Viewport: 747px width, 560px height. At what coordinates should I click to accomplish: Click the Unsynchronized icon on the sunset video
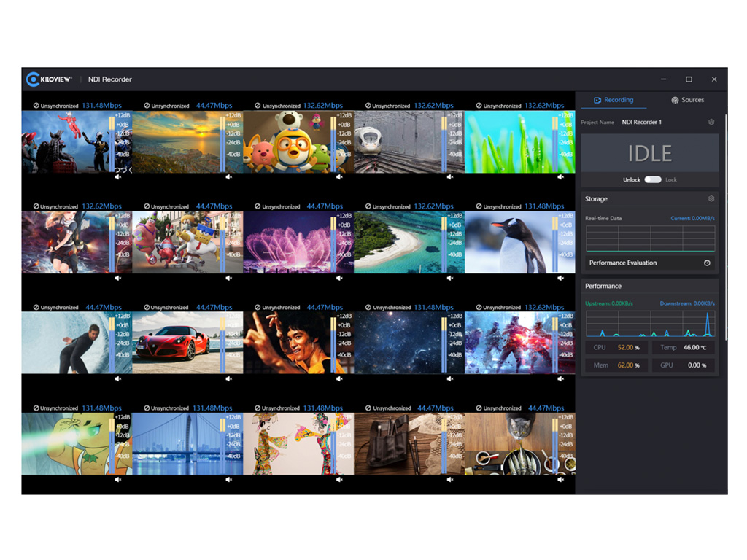click(x=148, y=105)
